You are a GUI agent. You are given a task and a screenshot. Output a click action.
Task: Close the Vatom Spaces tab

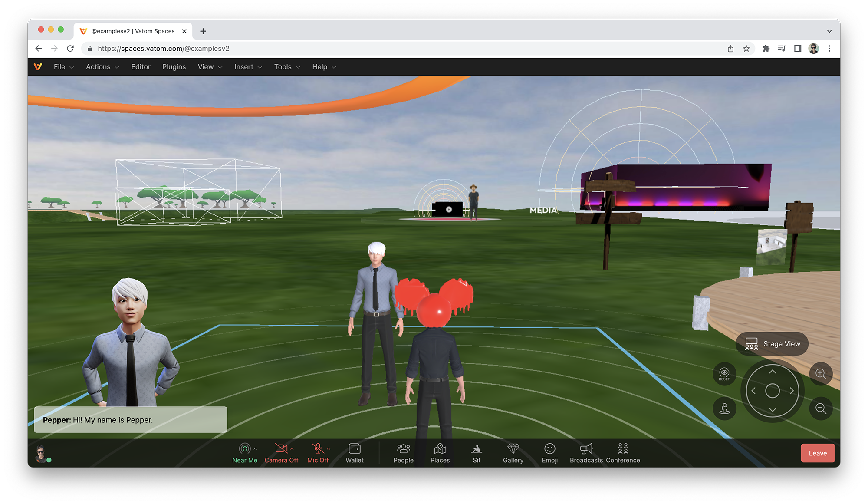tap(184, 31)
